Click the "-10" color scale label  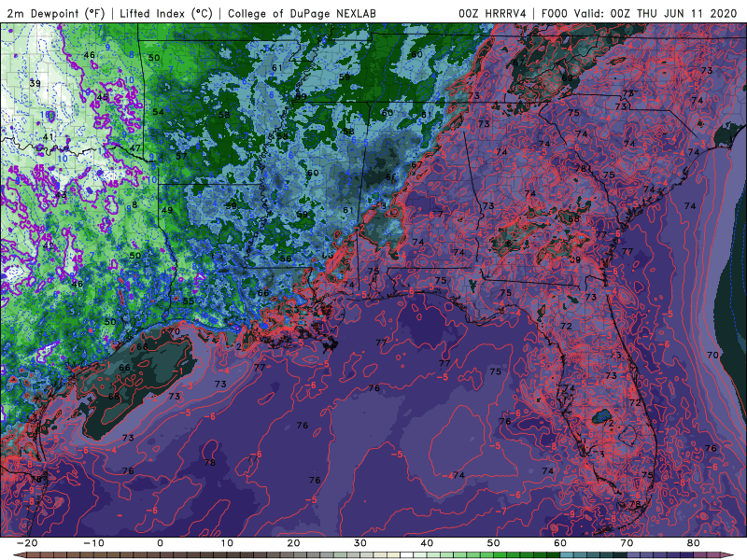(x=93, y=543)
